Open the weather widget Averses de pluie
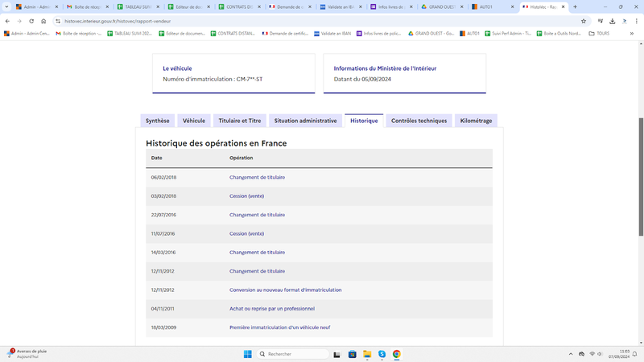644x362 pixels. [x=27, y=354]
